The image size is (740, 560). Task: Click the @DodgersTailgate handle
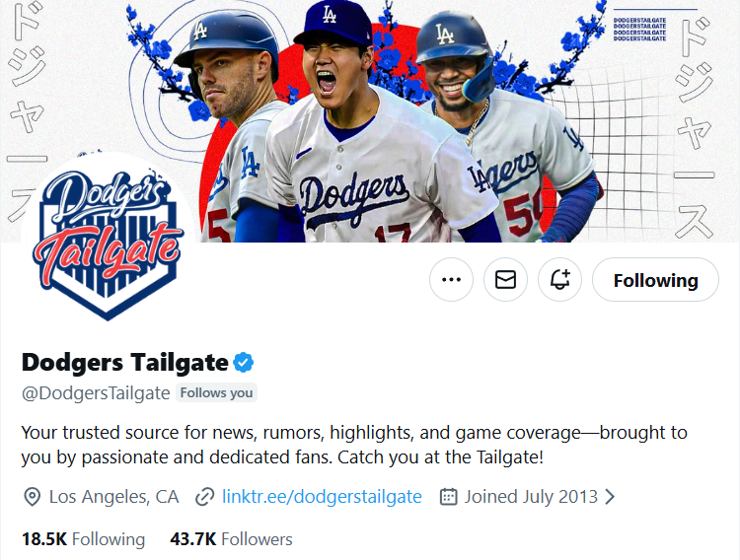(96, 392)
